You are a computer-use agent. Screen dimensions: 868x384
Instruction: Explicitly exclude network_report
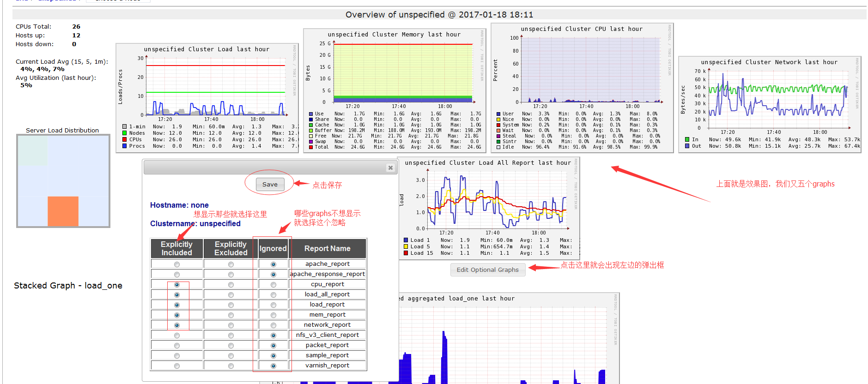pos(231,325)
